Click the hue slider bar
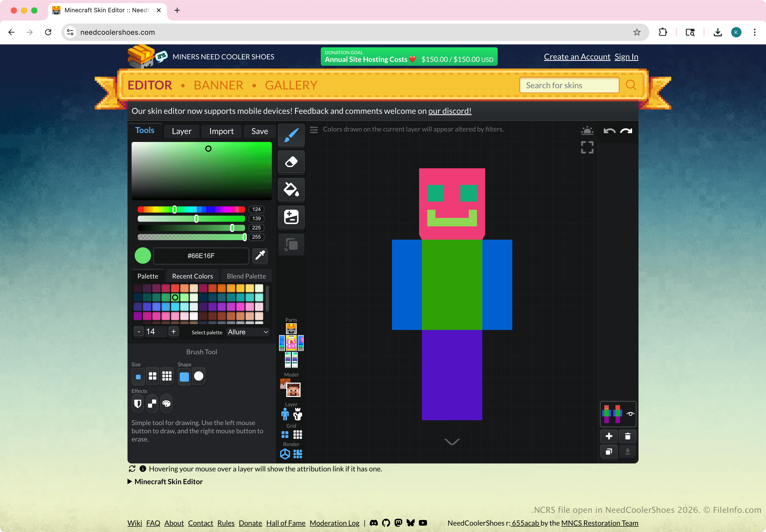The width and height of the screenshot is (766, 532). [x=191, y=209]
